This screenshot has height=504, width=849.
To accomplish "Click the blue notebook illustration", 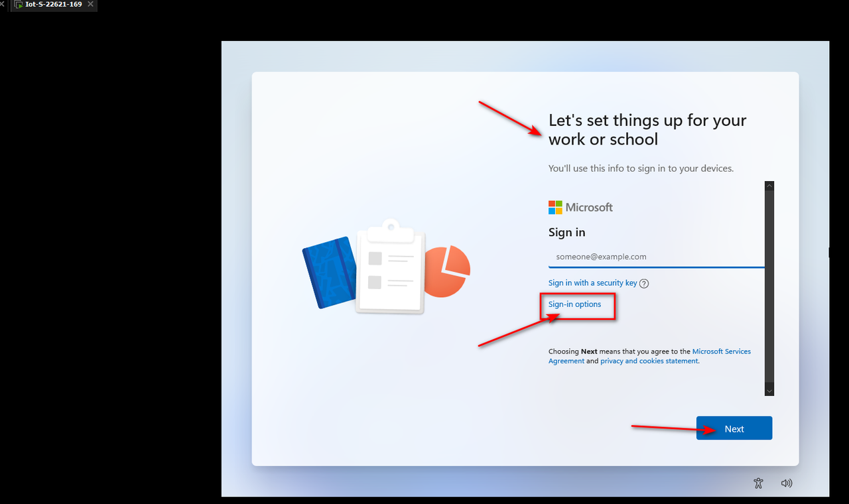I will 330,272.
